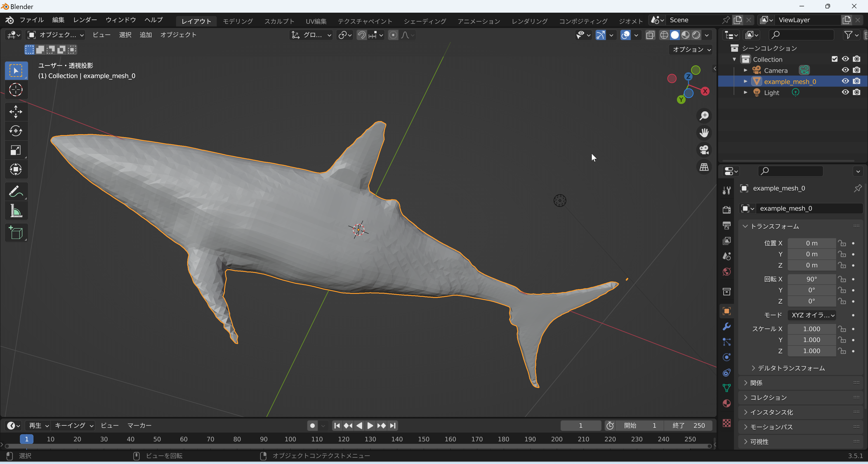This screenshot has height=464, width=868.
Task: Expand the Camera item in outliner
Action: 745,70
